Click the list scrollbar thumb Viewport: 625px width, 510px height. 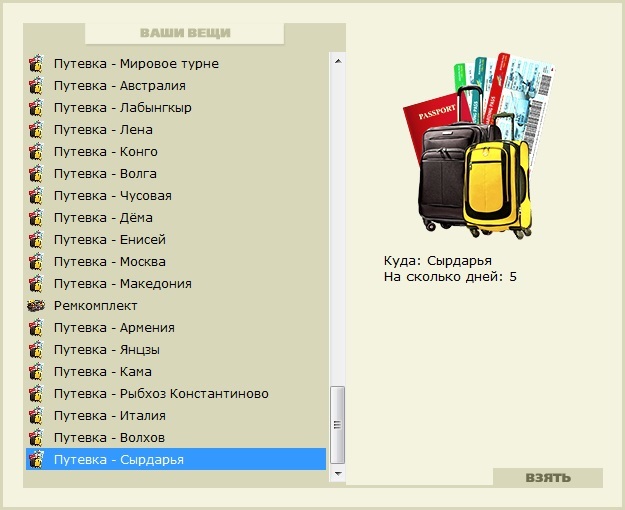click(338, 425)
